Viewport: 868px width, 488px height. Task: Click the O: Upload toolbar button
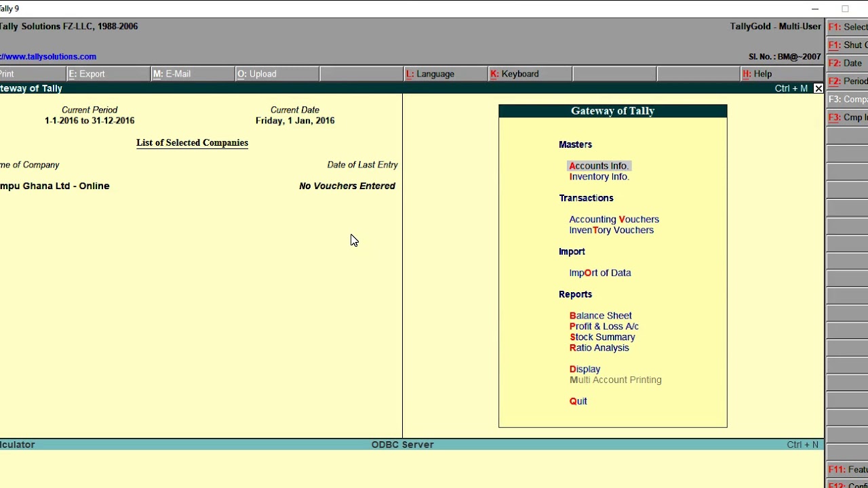(x=276, y=74)
